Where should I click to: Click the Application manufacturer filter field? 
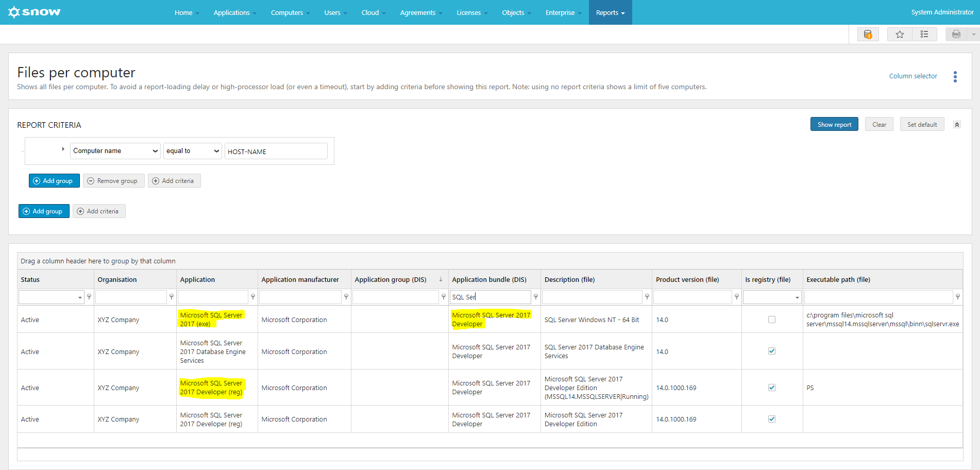click(x=300, y=297)
